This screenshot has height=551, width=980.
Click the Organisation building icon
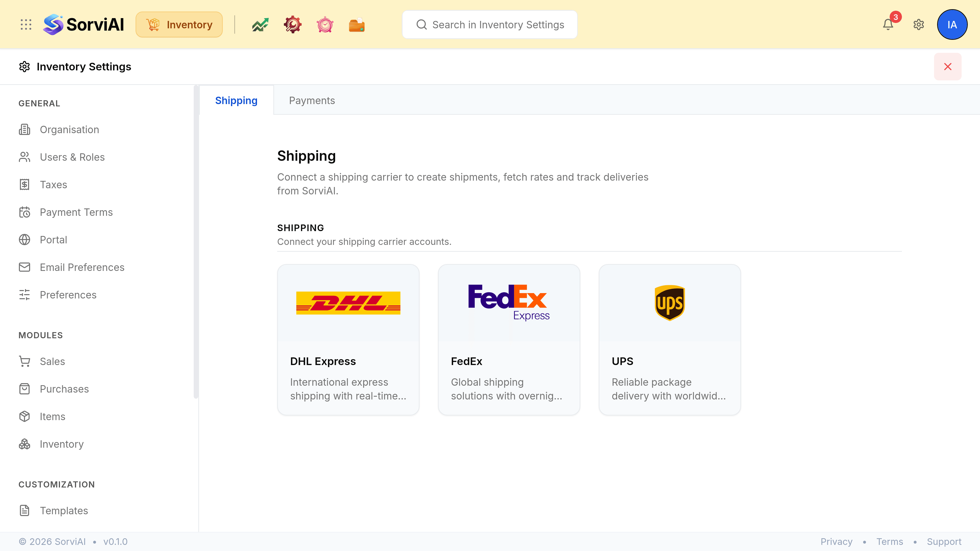tap(24, 130)
